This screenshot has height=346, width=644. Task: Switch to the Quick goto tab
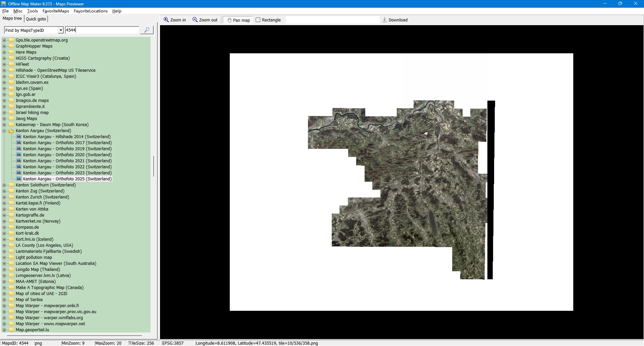tap(36, 19)
